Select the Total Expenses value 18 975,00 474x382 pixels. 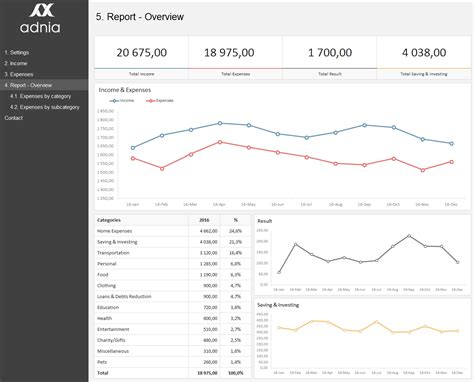(x=229, y=53)
